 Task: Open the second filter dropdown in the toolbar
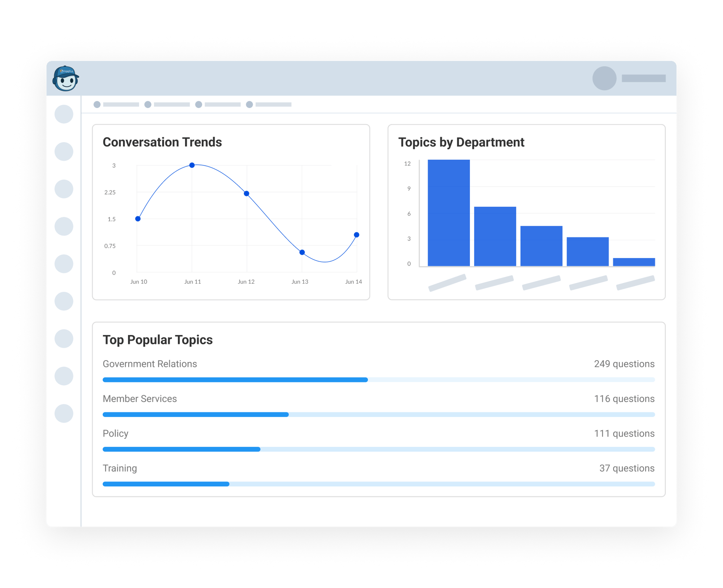(x=168, y=105)
